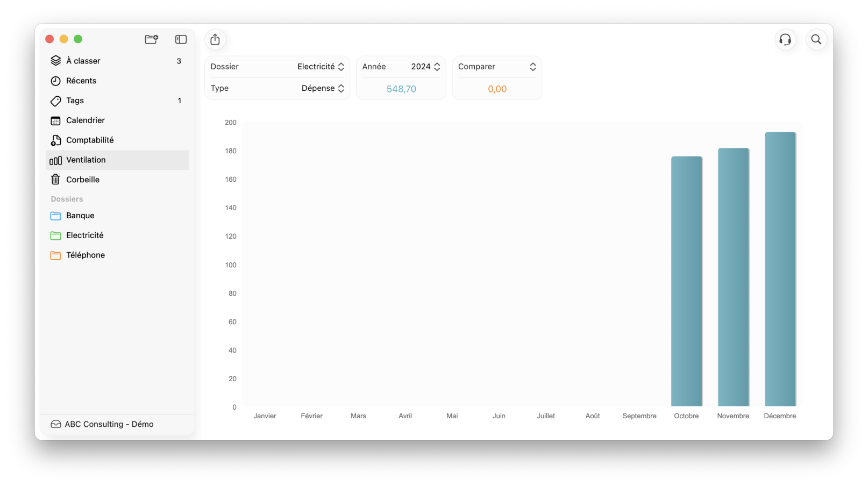Open the headset support icon

(x=785, y=40)
